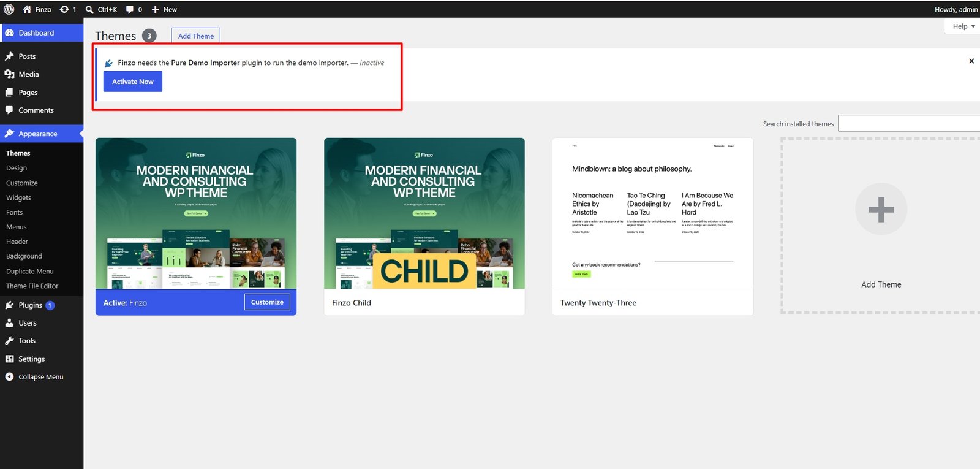Dismiss the notice with the X icon
The height and width of the screenshot is (469, 980).
971,61
